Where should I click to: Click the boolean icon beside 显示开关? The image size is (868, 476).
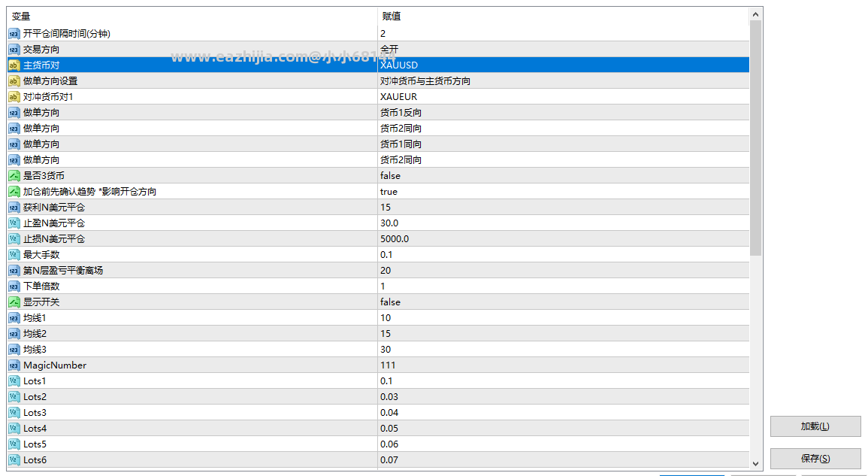[14, 302]
